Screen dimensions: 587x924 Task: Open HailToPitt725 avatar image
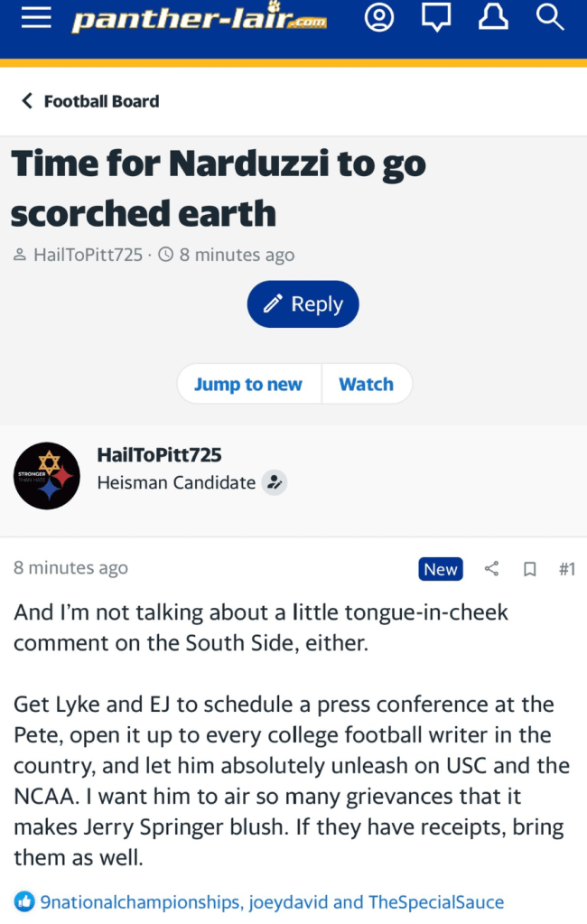[47, 476]
